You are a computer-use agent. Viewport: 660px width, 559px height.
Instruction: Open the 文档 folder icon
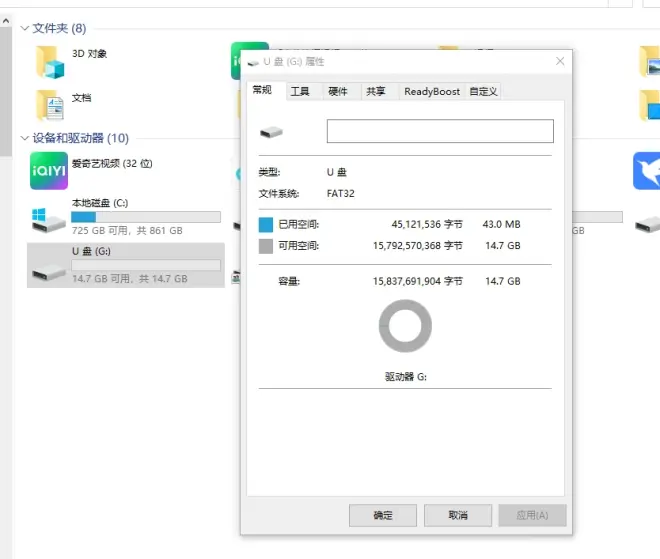pyautogui.click(x=49, y=104)
